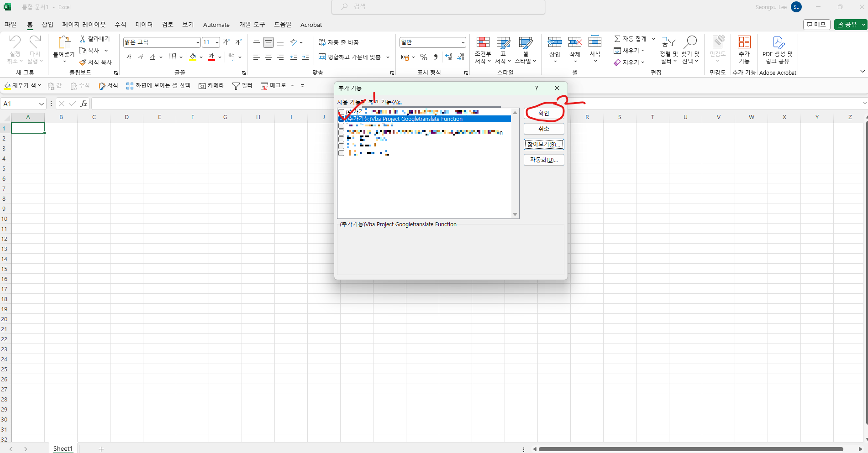Click the 카메라 quick access tool
The height and width of the screenshot is (453, 868).
[x=211, y=85]
